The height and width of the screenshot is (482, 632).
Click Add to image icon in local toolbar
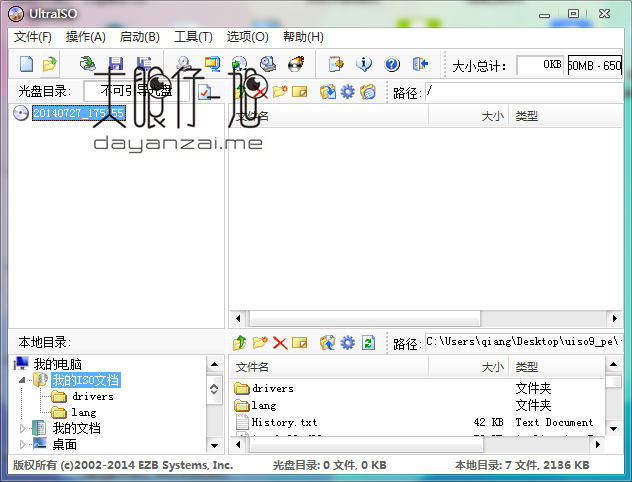tap(328, 343)
